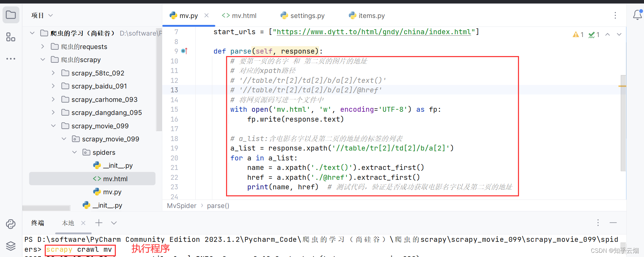
Task: Open the Project tool window folder icon
Action: pyautogui.click(x=11, y=15)
